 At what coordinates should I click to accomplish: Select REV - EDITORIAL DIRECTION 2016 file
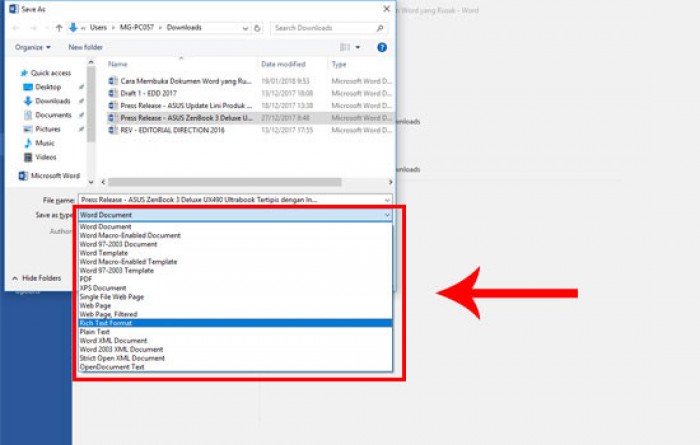pyautogui.click(x=172, y=130)
